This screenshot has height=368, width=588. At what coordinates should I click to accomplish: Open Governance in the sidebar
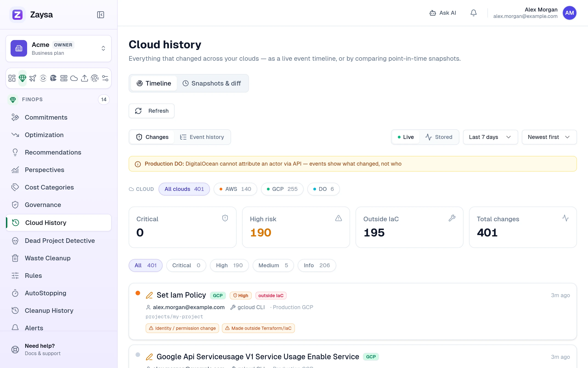59,205
